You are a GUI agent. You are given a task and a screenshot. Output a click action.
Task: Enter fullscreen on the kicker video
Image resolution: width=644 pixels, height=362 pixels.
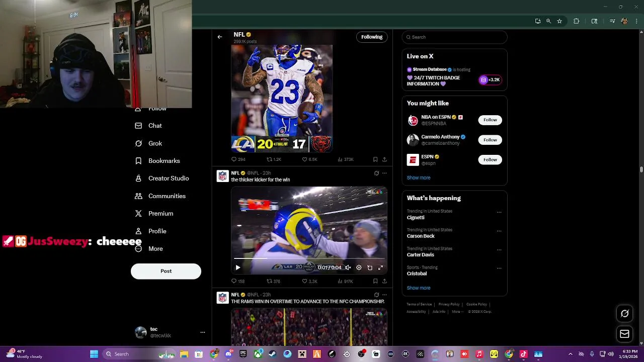[x=380, y=267]
